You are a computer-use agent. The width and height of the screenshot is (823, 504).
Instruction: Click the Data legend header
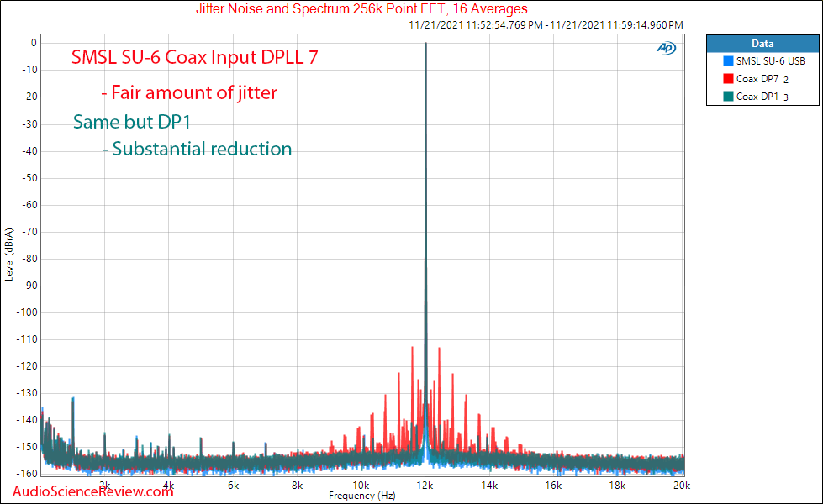[x=762, y=44]
